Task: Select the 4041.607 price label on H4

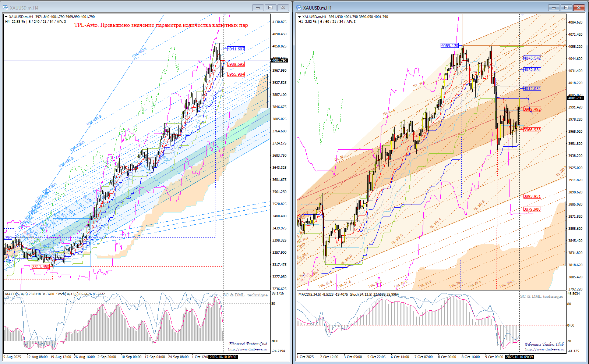Action: pyautogui.click(x=236, y=49)
